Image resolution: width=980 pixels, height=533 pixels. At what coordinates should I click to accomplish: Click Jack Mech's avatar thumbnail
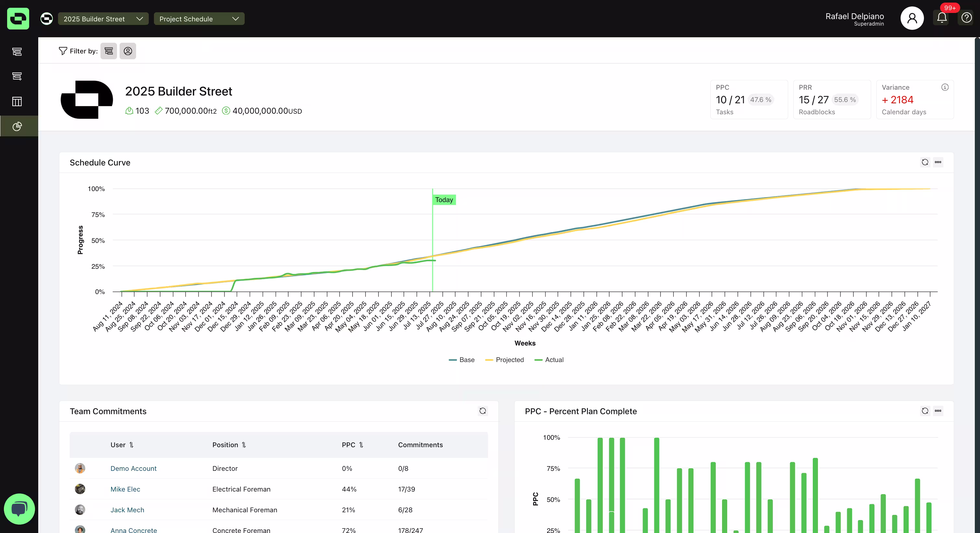[x=80, y=510]
